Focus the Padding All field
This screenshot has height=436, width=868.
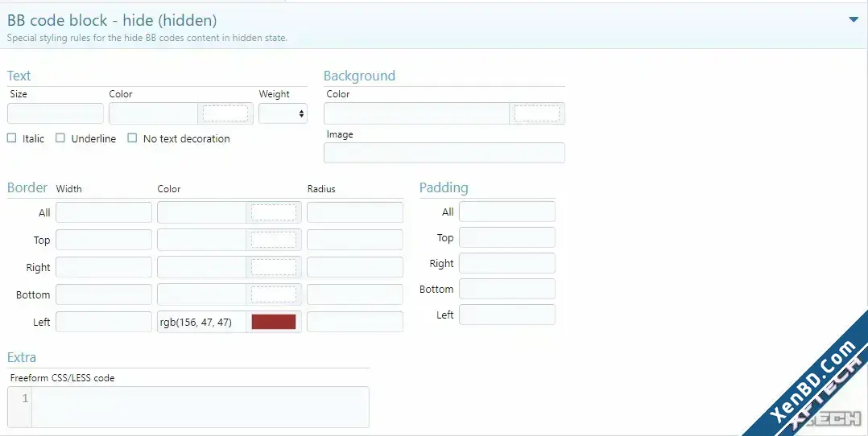tap(507, 212)
